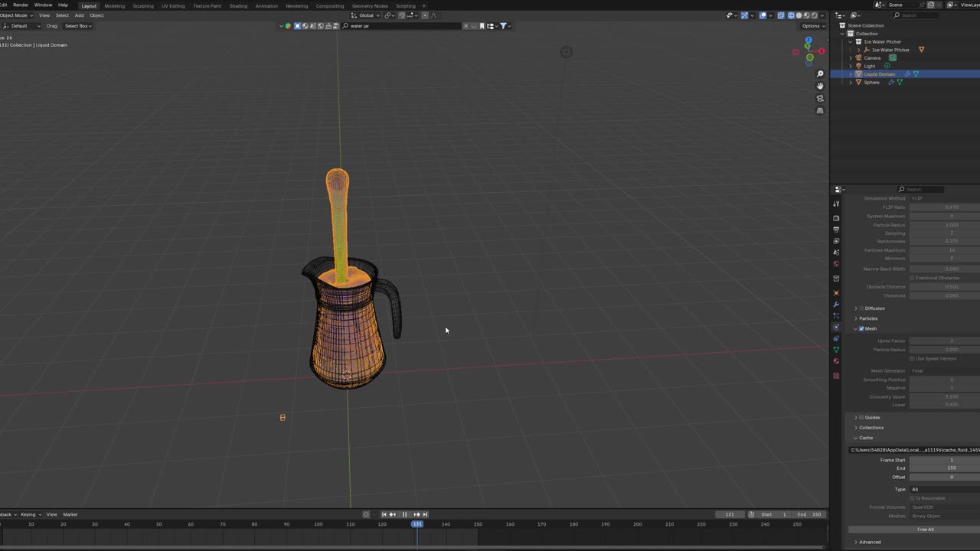Image resolution: width=980 pixels, height=551 pixels.
Task: Click the viewport pan hand icon
Action: 820,86
